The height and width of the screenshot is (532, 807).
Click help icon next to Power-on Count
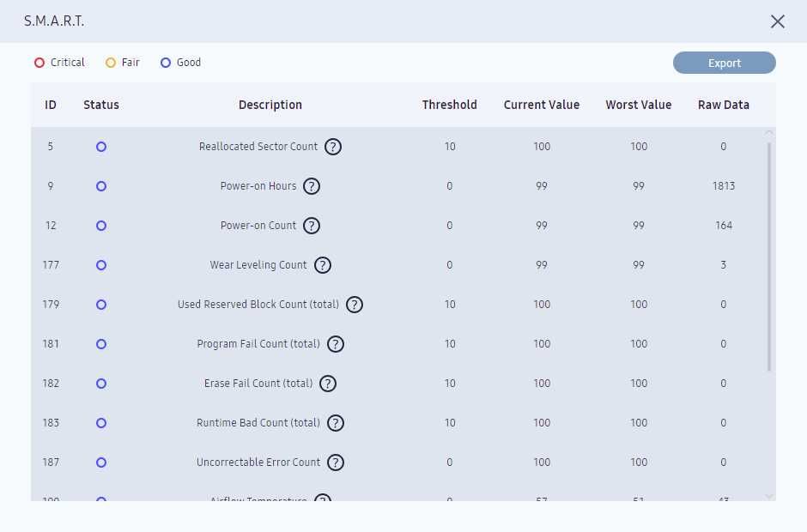pos(312,226)
